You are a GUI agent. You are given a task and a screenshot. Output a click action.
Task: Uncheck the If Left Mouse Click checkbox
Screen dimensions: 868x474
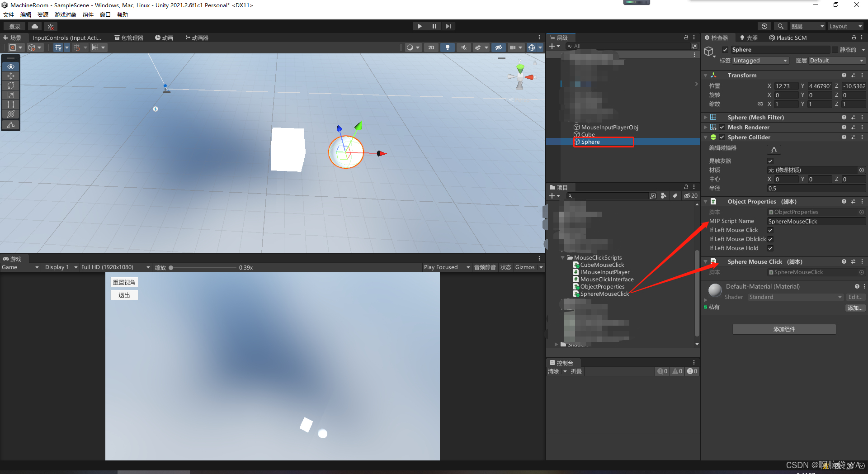770,230
